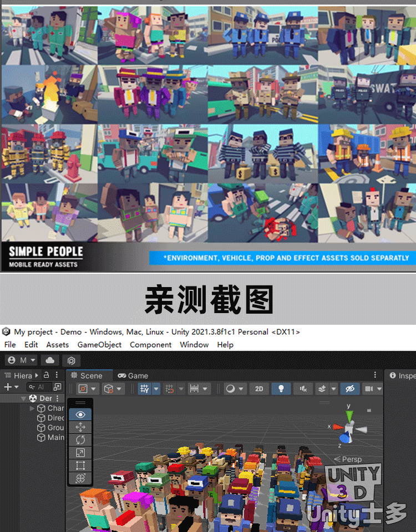This screenshot has width=416, height=532.
Task: Select the Rotate tool in scene overlay
Action: click(x=80, y=439)
